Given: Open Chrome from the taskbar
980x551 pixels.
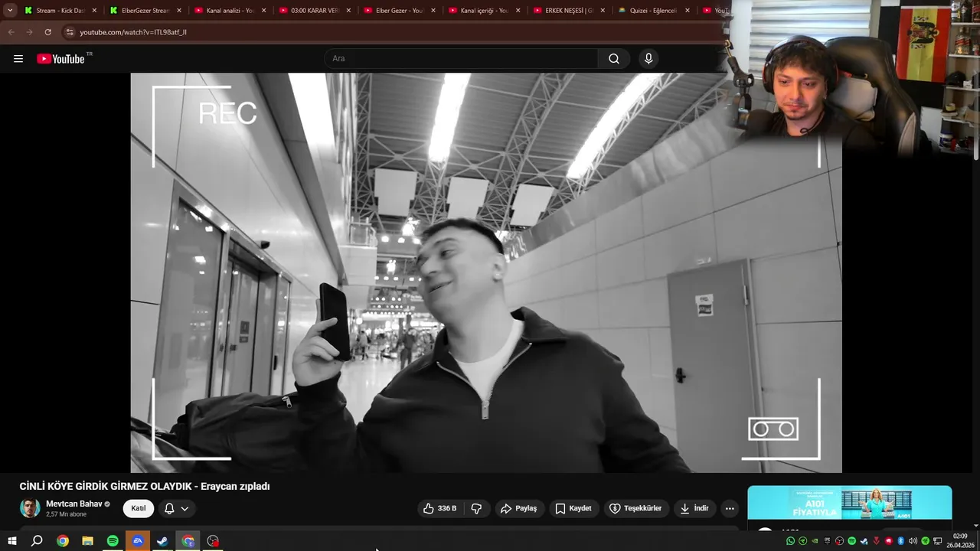Looking at the screenshot, I should tap(63, 541).
